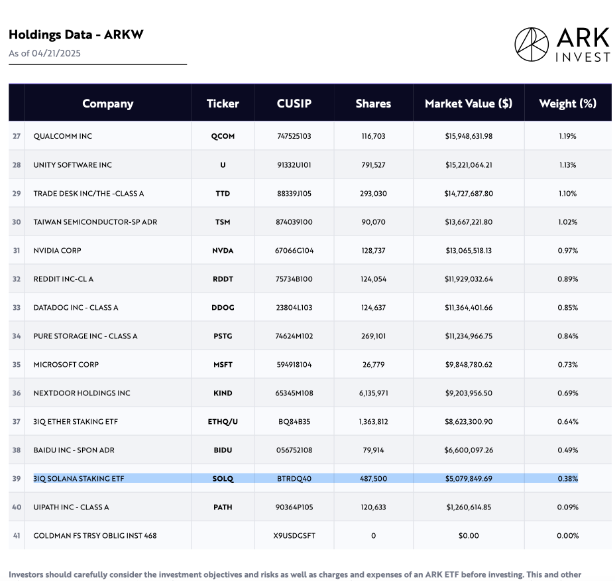Click the PSTG ticker cell
The image size is (615, 583).
coord(223,336)
